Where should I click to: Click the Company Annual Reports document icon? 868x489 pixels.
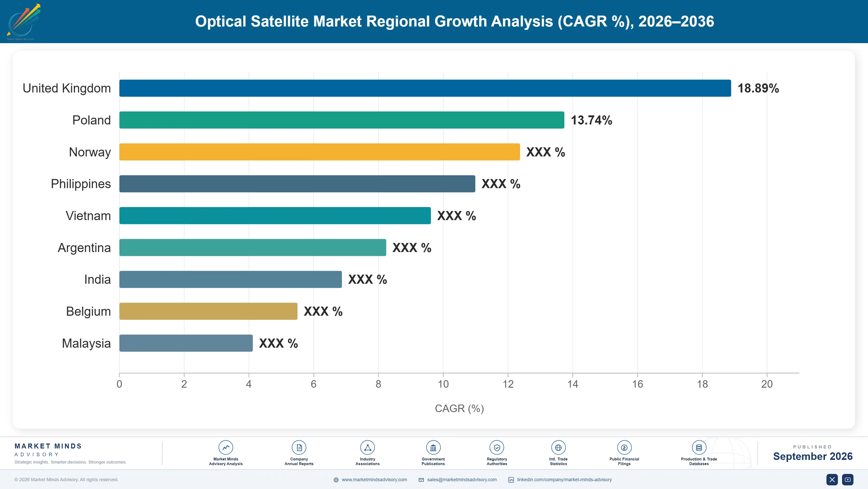(299, 447)
